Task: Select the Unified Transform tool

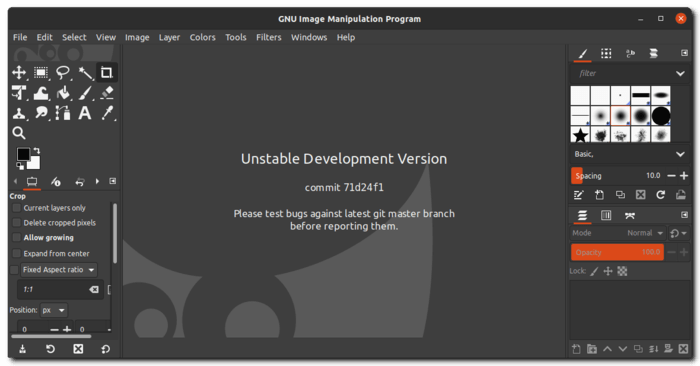Action: pos(19,93)
